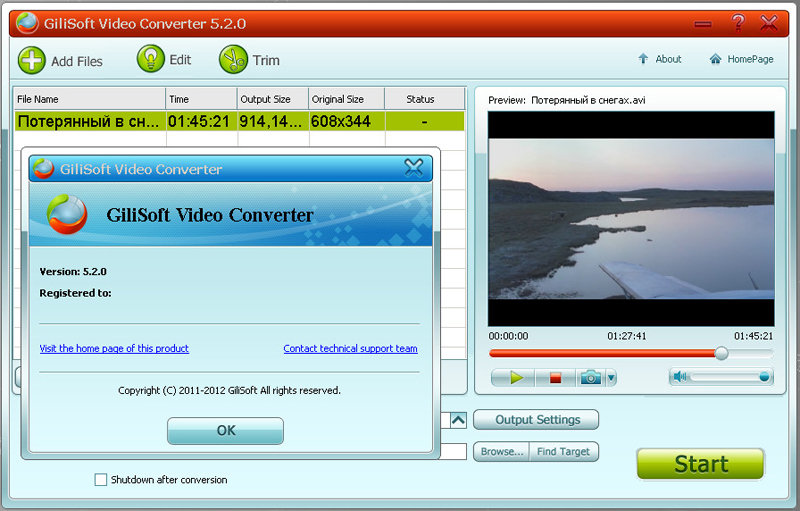Image resolution: width=800 pixels, height=511 pixels.
Task: Click the current time 01:27:41 label
Action: coord(627,336)
